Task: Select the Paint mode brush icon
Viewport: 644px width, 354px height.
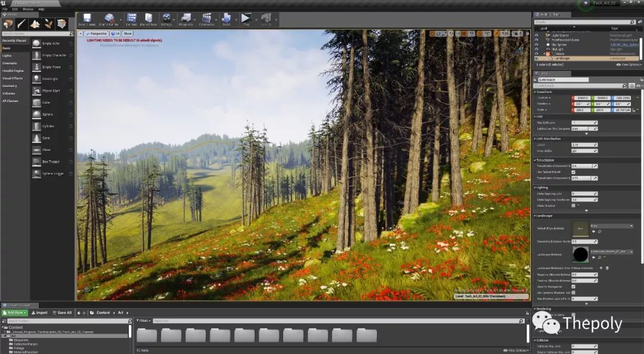Action: pyautogui.click(x=22, y=24)
